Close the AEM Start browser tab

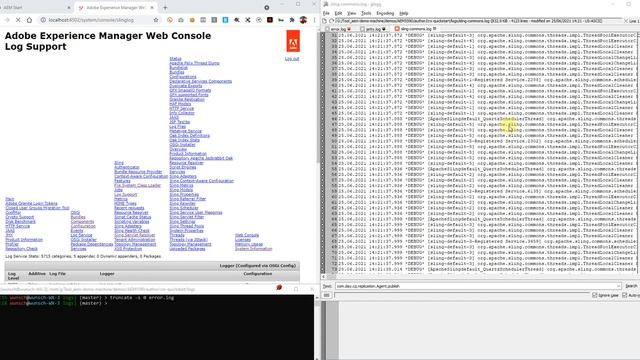(x=69, y=7)
